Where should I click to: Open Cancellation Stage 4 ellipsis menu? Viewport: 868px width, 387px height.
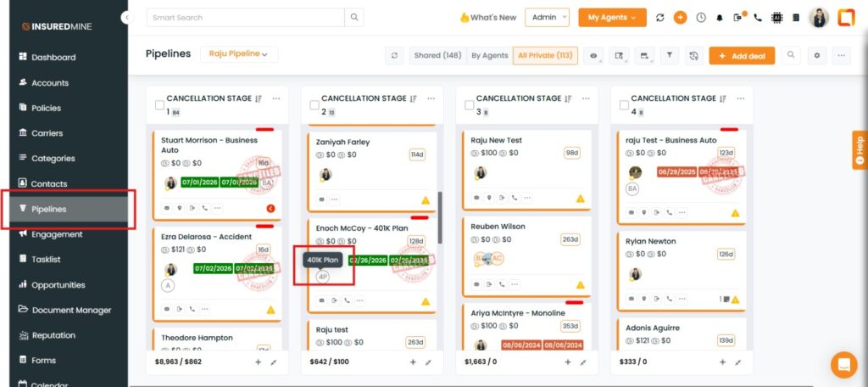tap(741, 98)
